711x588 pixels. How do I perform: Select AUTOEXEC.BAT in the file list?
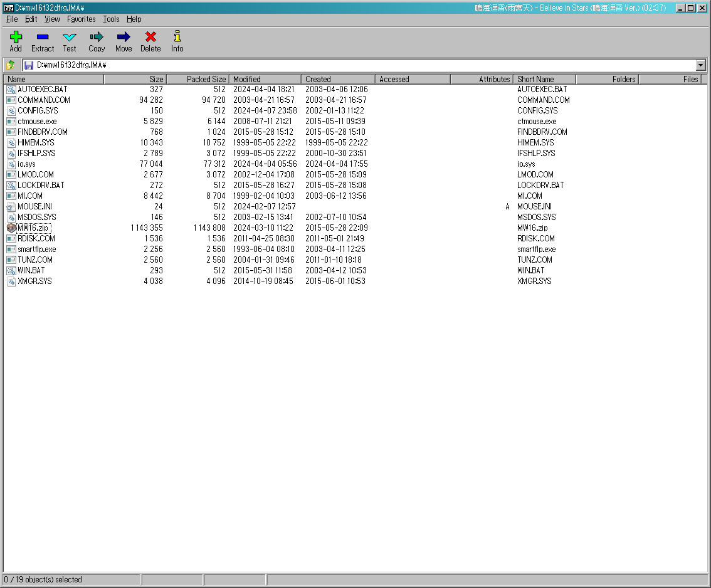tap(42, 90)
